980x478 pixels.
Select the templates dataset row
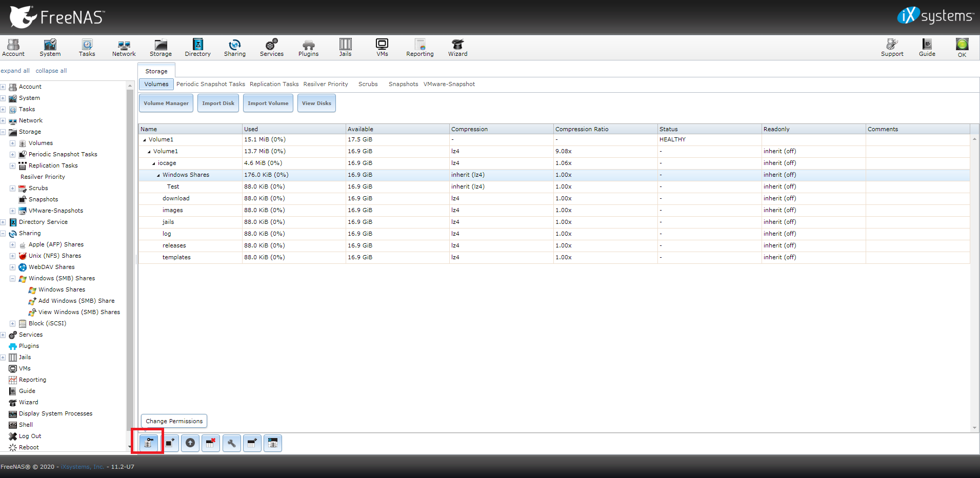tap(554, 258)
